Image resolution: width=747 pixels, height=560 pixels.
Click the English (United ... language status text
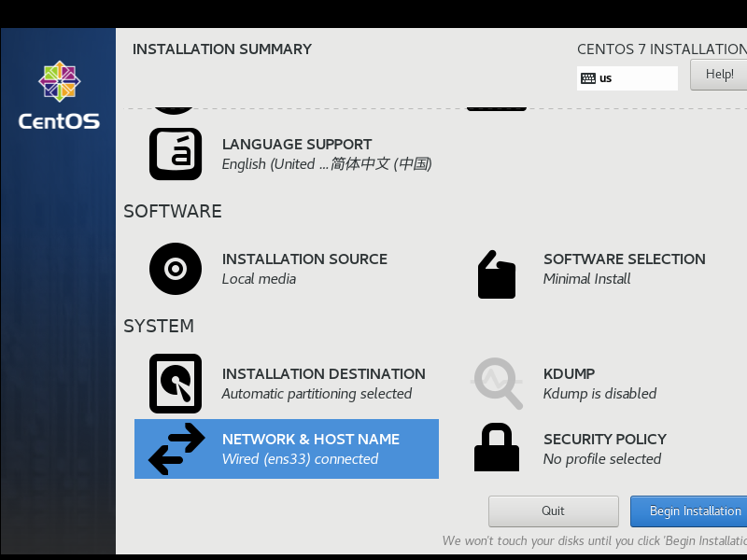click(x=327, y=164)
